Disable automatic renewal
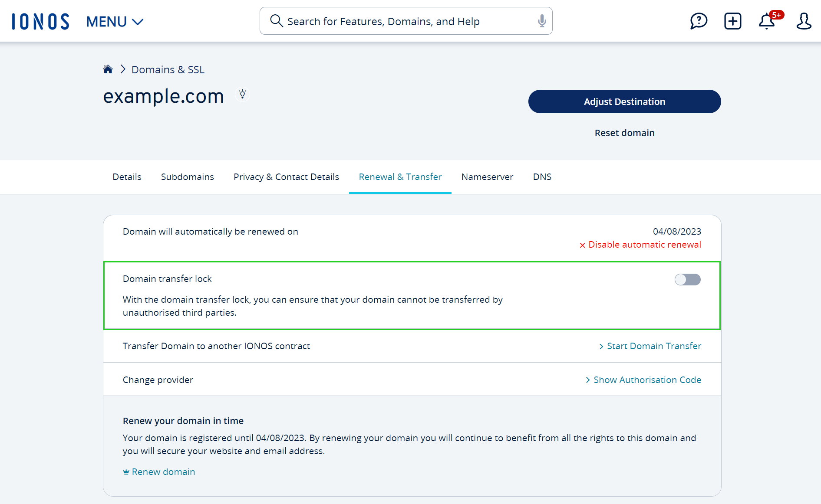This screenshot has height=504, width=821. pos(640,245)
